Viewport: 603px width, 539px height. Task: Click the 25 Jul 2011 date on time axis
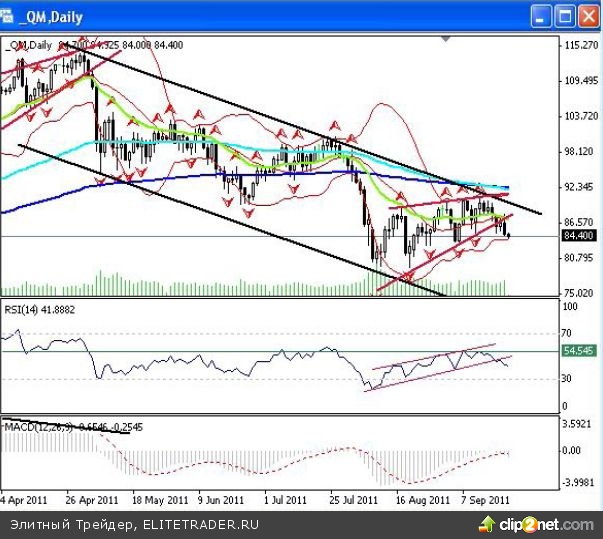353,497
